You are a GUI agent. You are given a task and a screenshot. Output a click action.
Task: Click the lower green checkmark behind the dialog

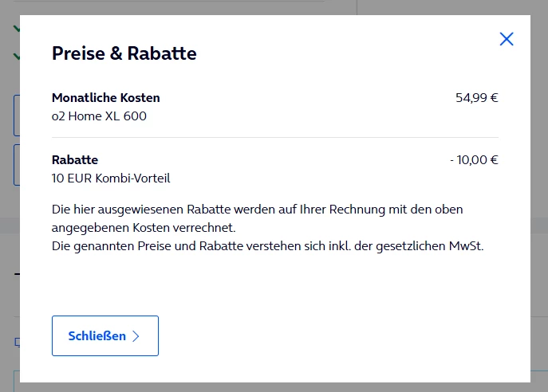pos(16,57)
